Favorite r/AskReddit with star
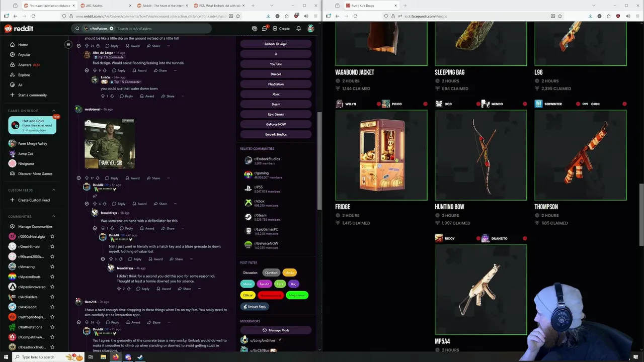This screenshot has width=644, height=362. tap(52, 307)
